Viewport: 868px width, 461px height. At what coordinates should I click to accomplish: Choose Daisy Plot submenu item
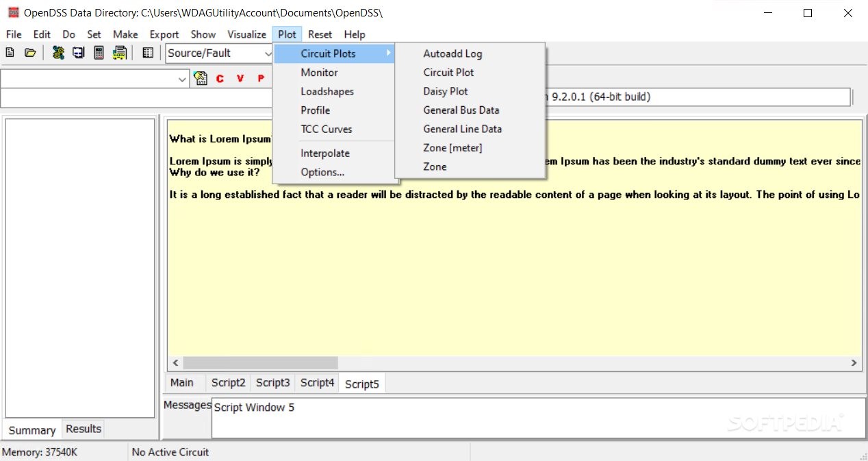[470, 91]
